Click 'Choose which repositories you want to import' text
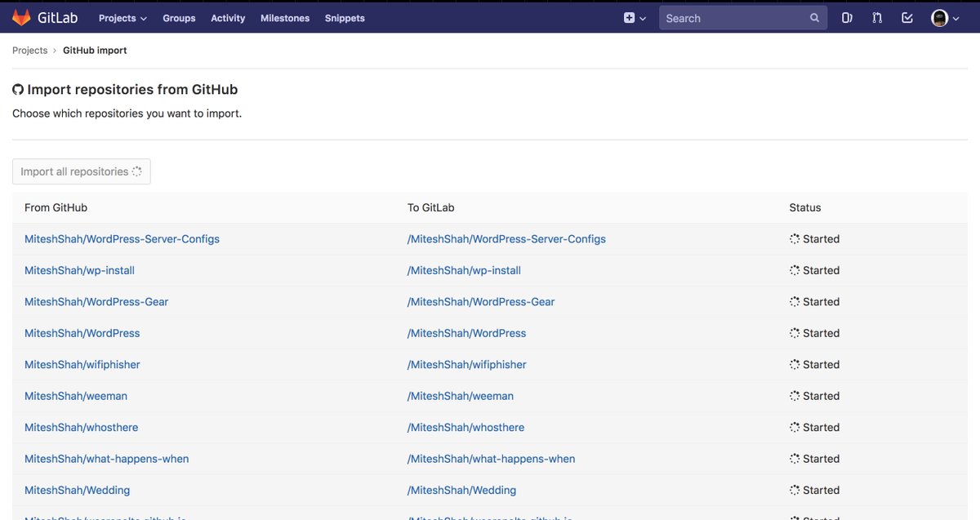The image size is (980, 520). click(127, 113)
